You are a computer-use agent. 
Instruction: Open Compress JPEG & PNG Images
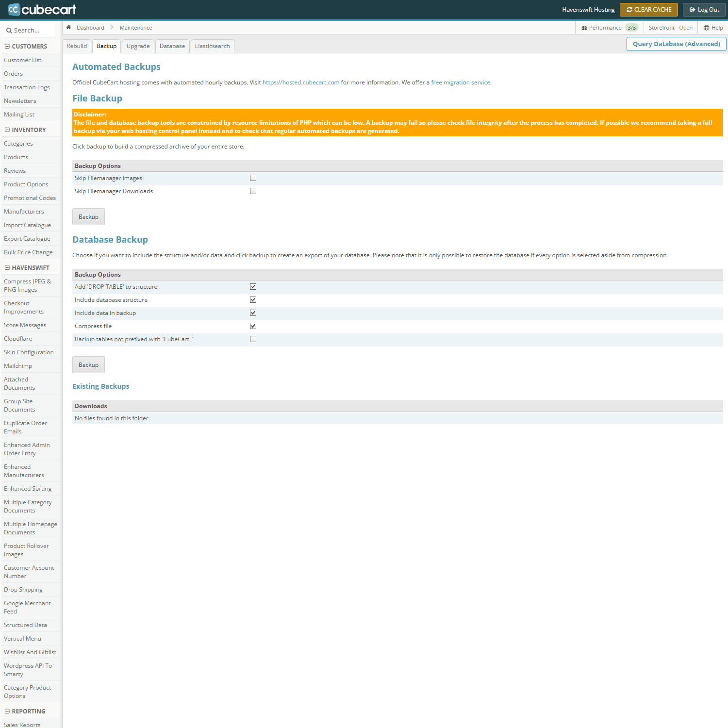[x=30, y=285]
